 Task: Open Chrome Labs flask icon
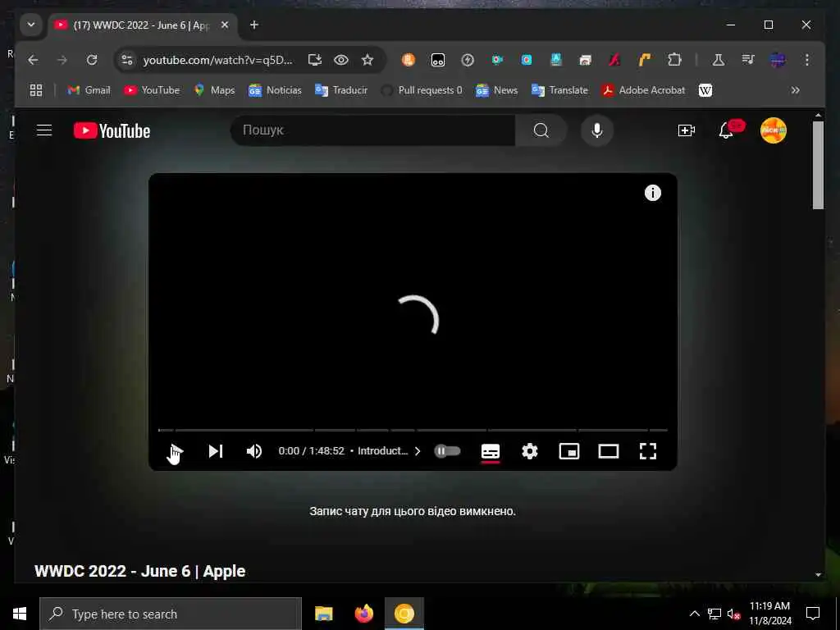click(x=719, y=60)
